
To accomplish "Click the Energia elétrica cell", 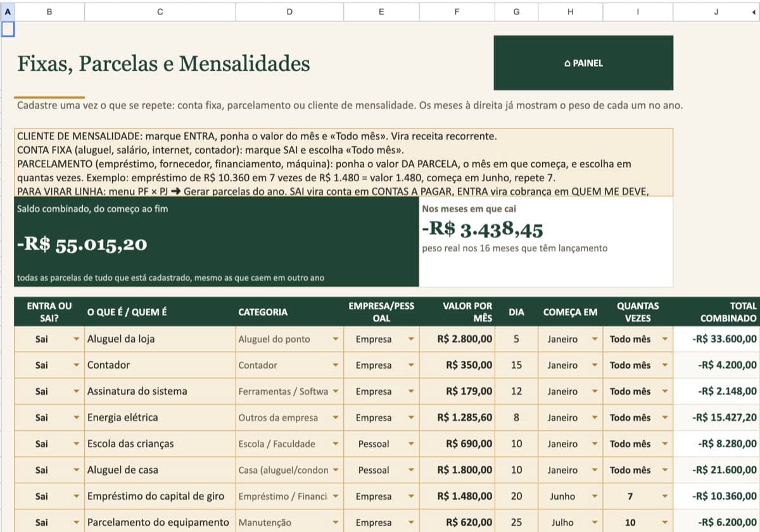I will (160, 418).
